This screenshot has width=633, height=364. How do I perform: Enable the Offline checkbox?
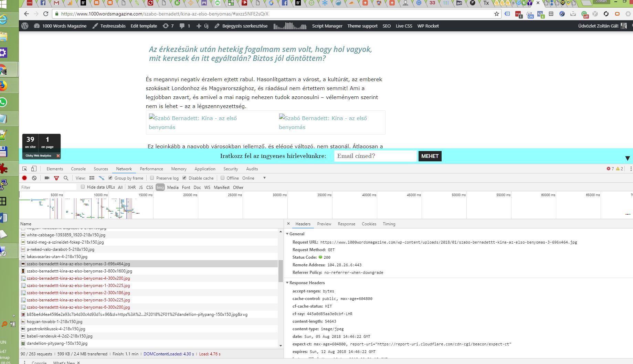pyautogui.click(x=222, y=178)
